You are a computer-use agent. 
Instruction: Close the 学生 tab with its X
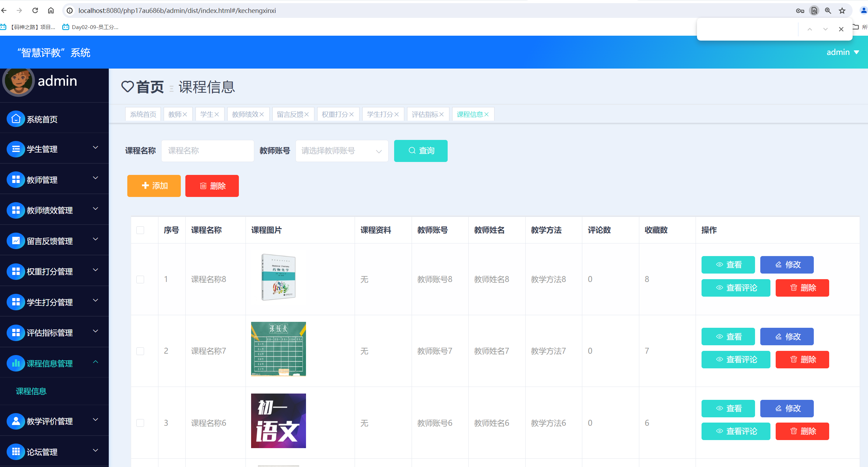(x=217, y=114)
